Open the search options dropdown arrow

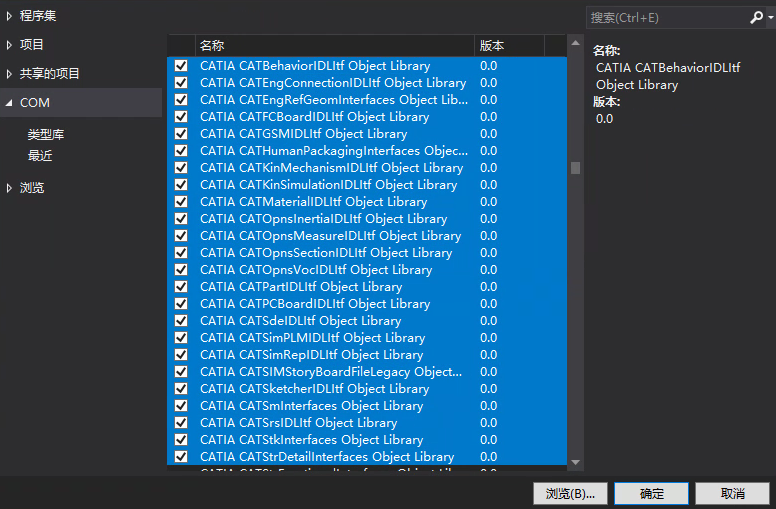[x=771, y=18]
